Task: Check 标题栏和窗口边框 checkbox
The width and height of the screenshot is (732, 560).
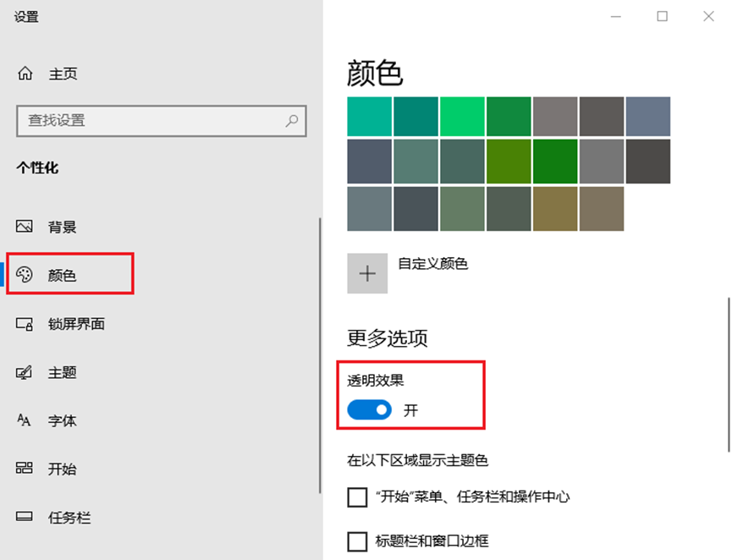Action: coord(358,541)
